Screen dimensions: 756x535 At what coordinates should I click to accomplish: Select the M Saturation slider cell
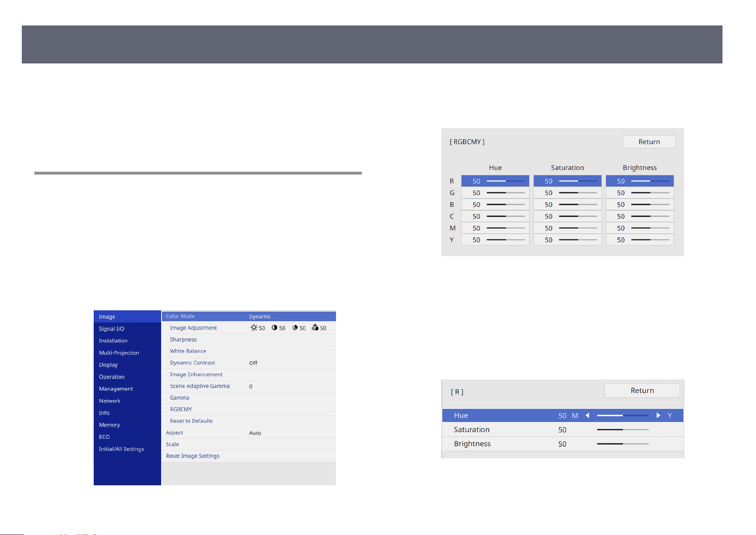pos(567,228)
